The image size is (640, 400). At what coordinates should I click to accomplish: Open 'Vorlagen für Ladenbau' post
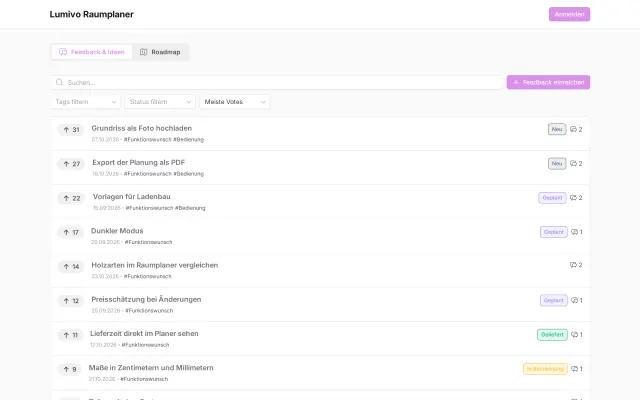[131, 197]
